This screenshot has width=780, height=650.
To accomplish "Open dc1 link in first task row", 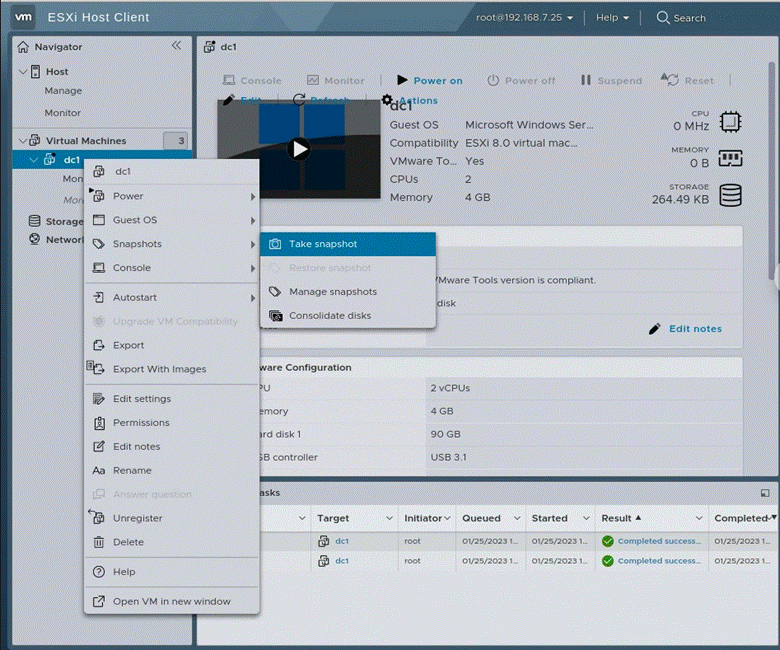I will click(x=342, y=541).
